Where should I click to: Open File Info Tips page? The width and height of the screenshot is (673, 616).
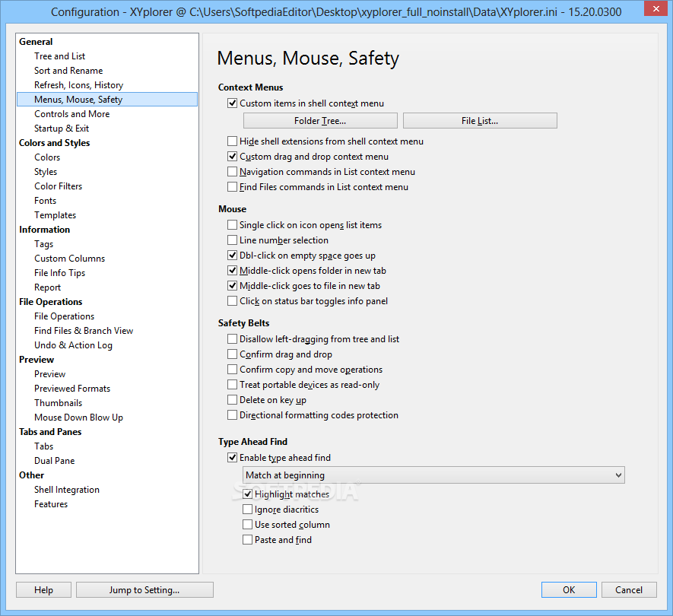59,273
